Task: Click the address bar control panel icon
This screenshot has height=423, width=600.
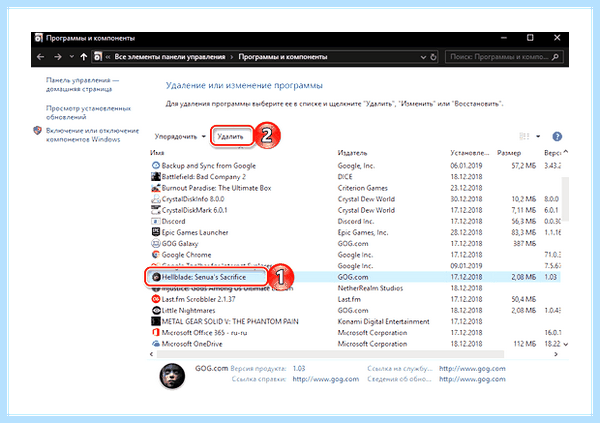Action: click(98, 57)
